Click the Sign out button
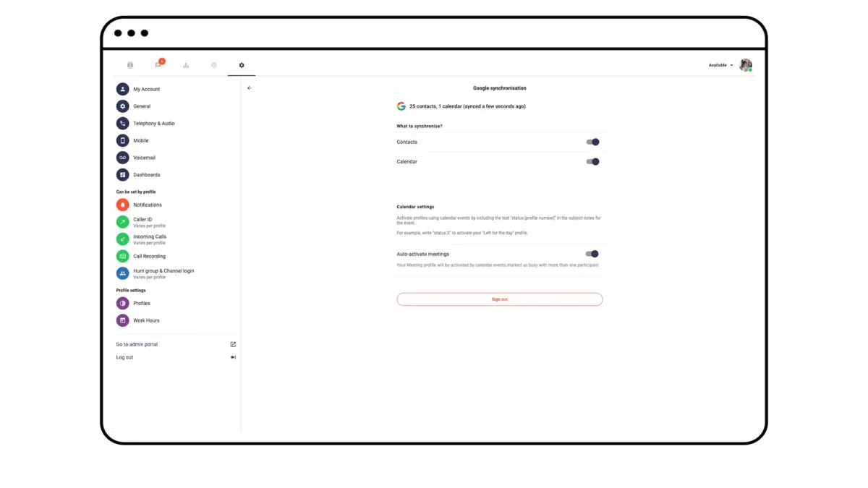The height and width of the screenshot is (488, 868). click(500, 299)
